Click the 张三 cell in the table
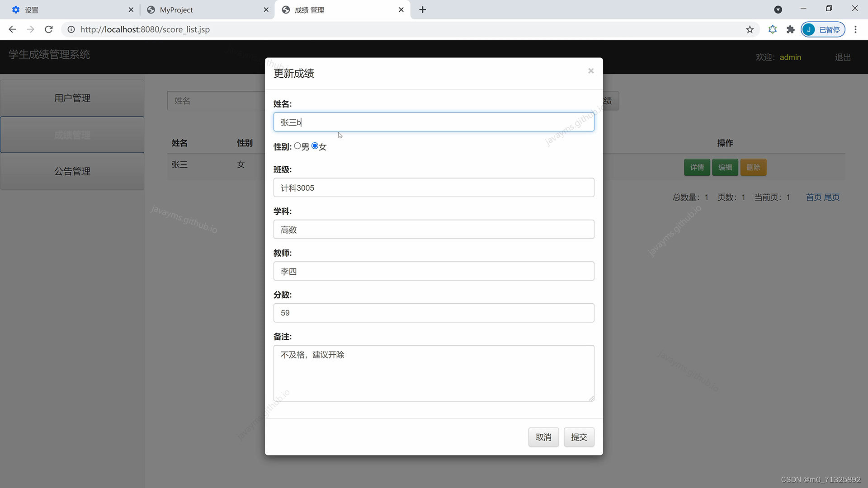 (x=179, y=165)
